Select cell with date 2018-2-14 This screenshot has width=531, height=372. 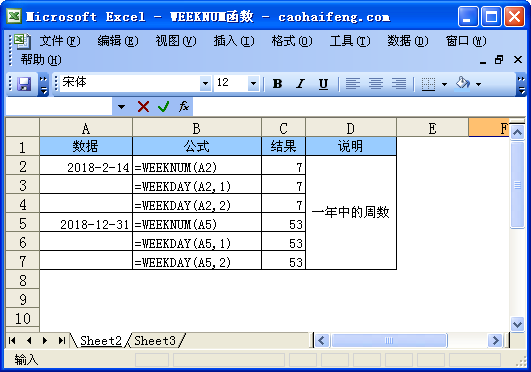coord(86,166)
